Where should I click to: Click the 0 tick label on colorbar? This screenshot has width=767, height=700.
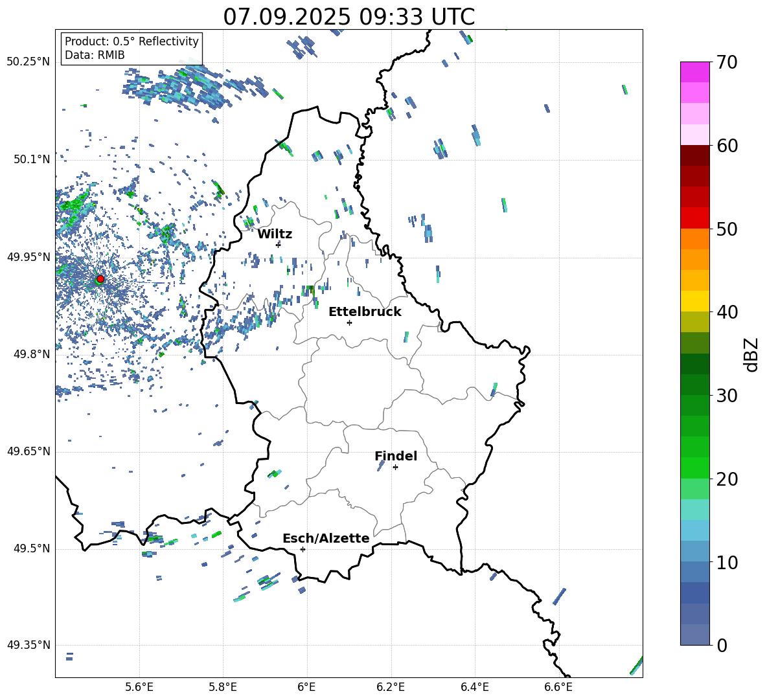point(722,646)
